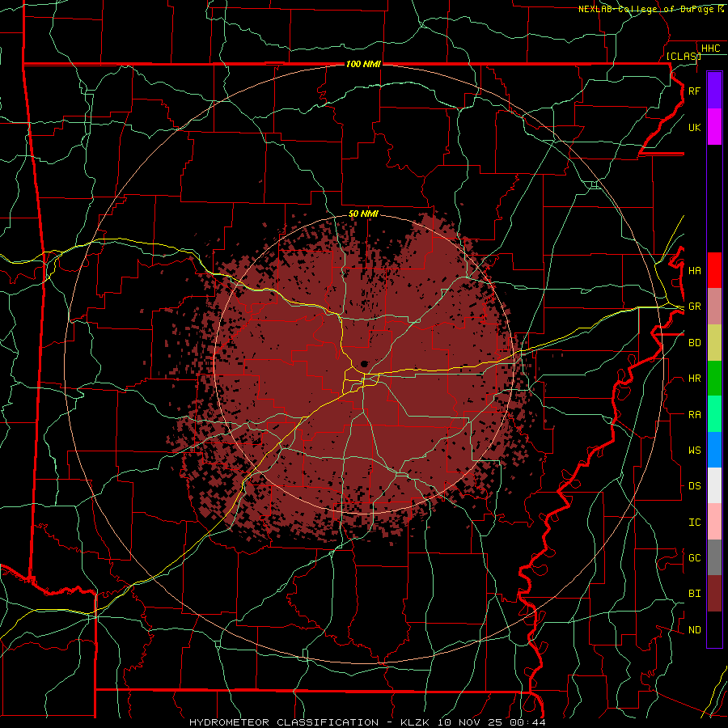Click the RA legend label
The width and height of the screenshot is (728, 728).
pyautogui.click(x=694, y=415)
